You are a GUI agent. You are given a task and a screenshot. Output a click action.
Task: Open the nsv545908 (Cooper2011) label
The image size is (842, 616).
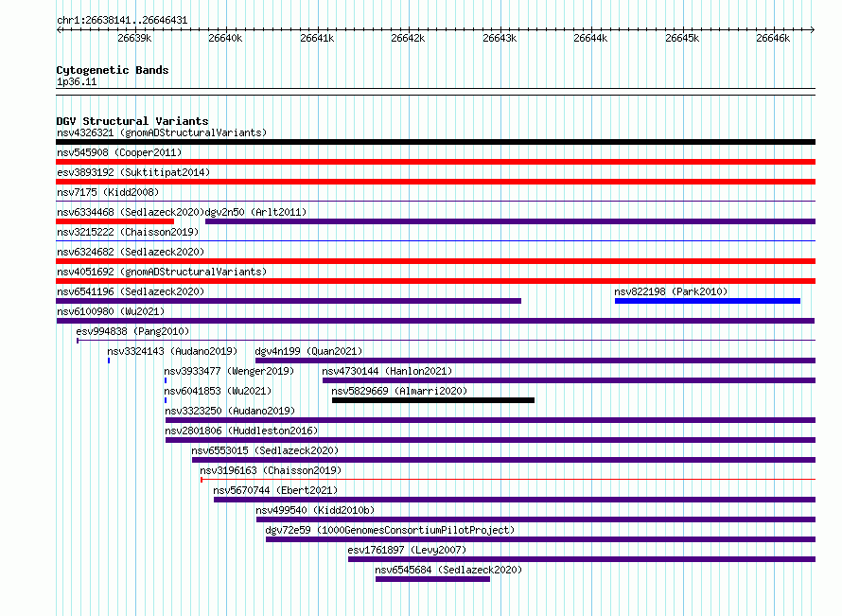pyautogui.click(x=119, y=152)
